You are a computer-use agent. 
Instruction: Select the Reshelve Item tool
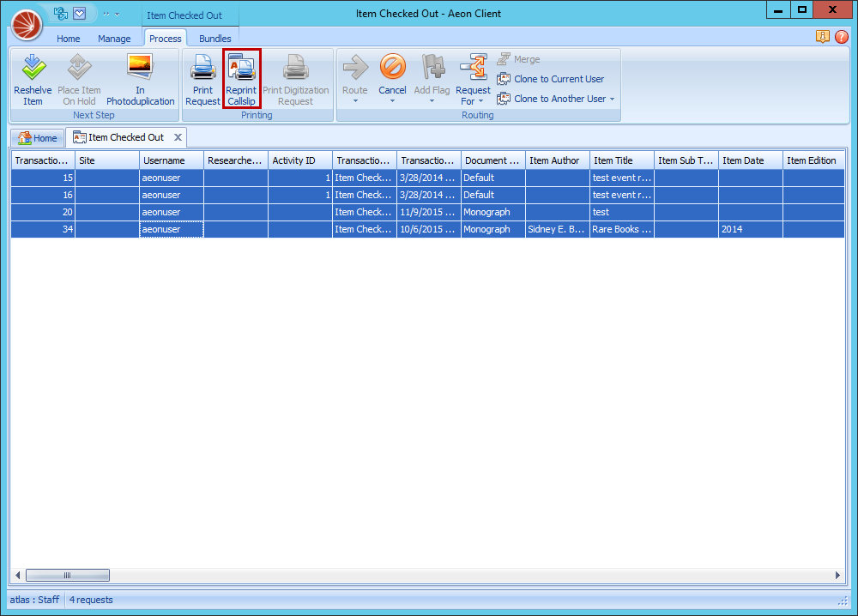click(x=32, y=79)
